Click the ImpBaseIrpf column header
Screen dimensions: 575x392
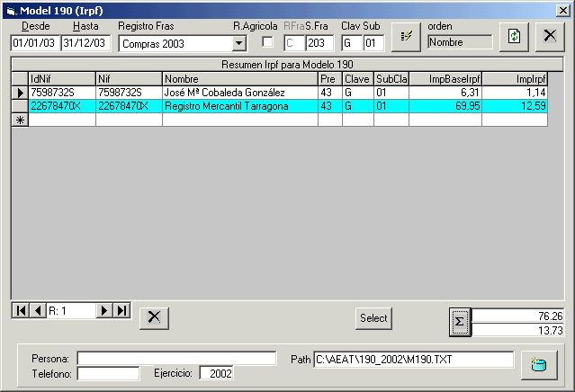(x=445, y=78)
